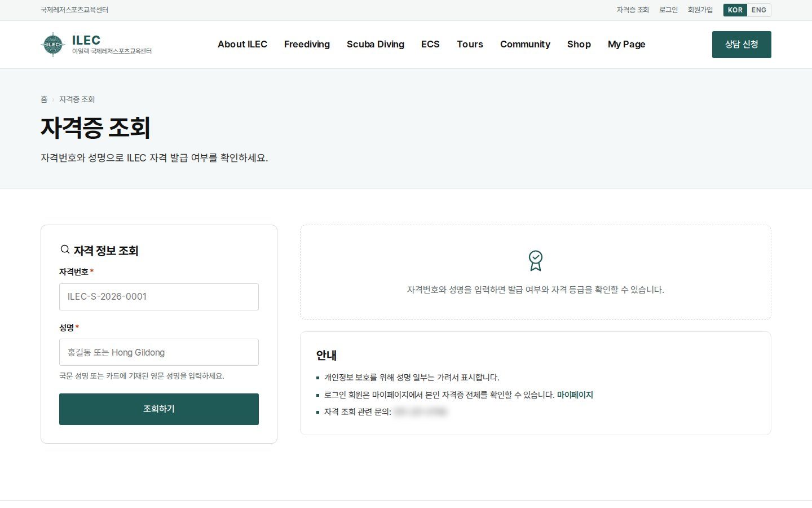The width and height of the screenshot is (812, 508).
Task: Click the certificate ribbon badge icon
Action: pyautogui.click(x=536, y=261)
